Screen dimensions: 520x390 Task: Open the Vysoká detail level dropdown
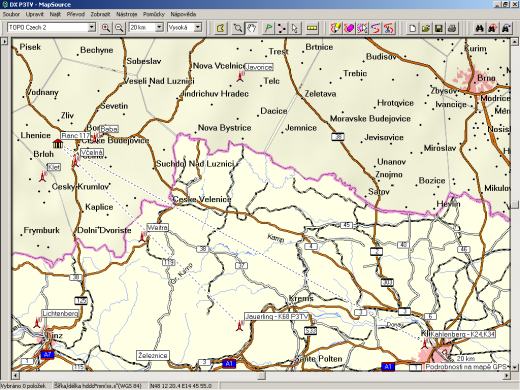coord(198,27)
